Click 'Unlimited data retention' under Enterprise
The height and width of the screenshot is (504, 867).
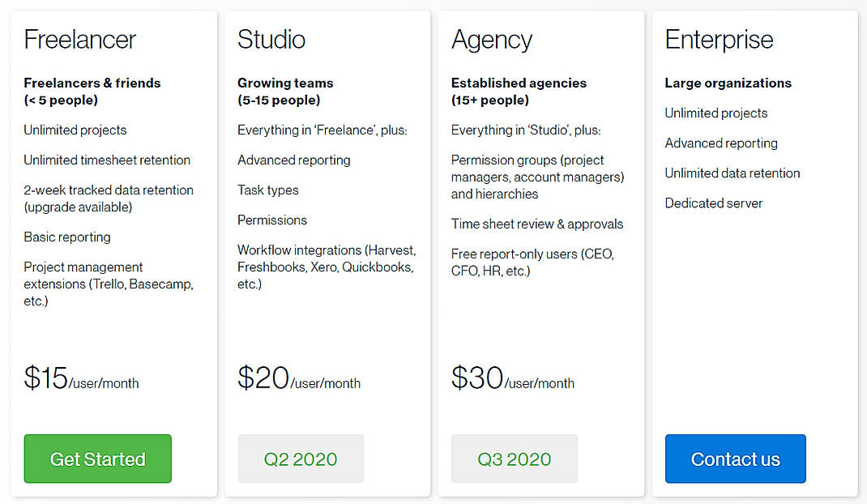coord(732,173)
